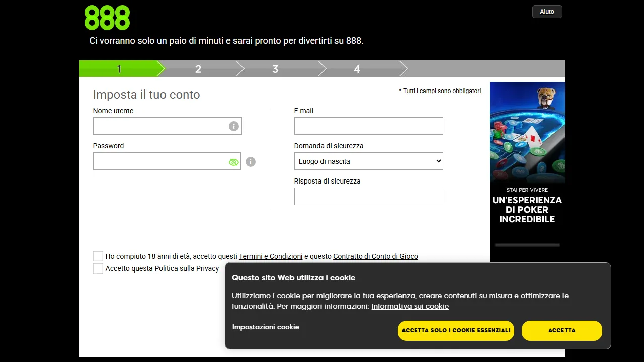The height and width of the screenshot is (362, 644).
Task: Open the username info icon
Action: (233, 126)
